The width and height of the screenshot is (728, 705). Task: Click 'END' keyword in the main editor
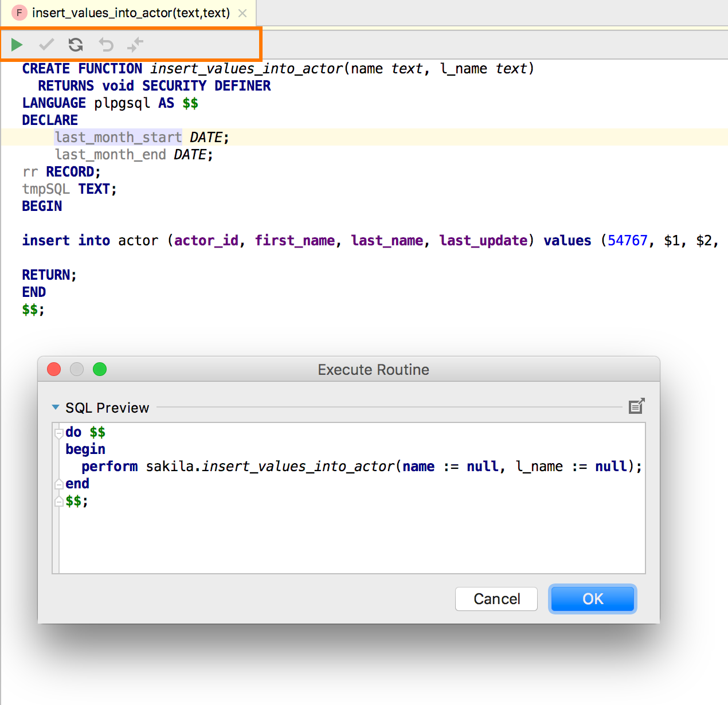(x=34, y=292)
